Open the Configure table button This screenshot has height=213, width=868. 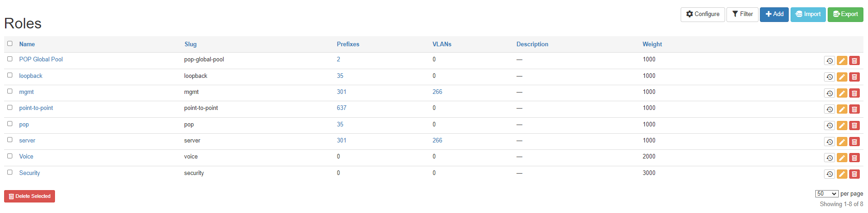[703, 14]
